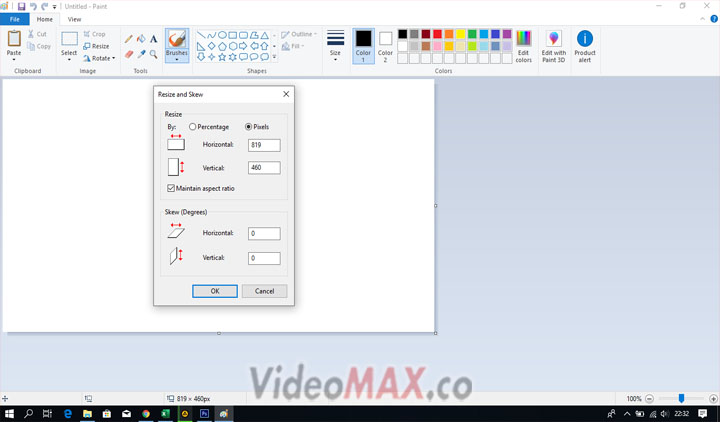Open Edit colors

pyautogui.click(x=523, y=46)
